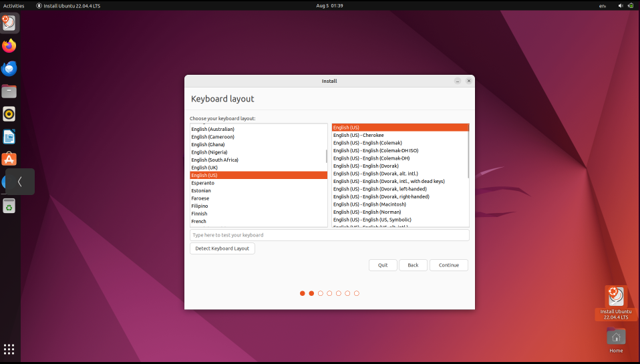Screen dimensions: 640x364
Task: Open the Trash icon in dock
Action: click(x=9, y=206)
